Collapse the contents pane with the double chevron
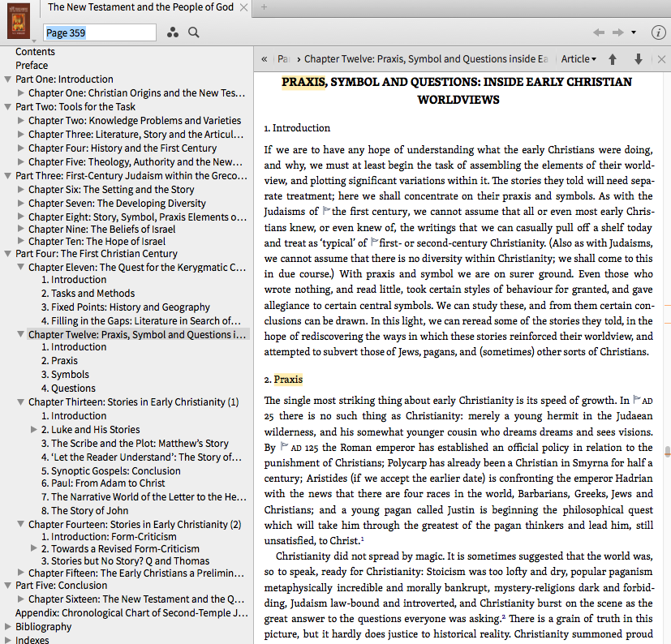This screenshot has height=644, width=671. [265, 59]
